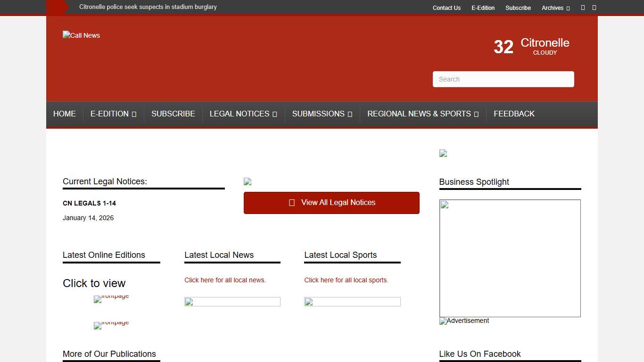Click the legal notices icon inside the red button

(292, 202)
